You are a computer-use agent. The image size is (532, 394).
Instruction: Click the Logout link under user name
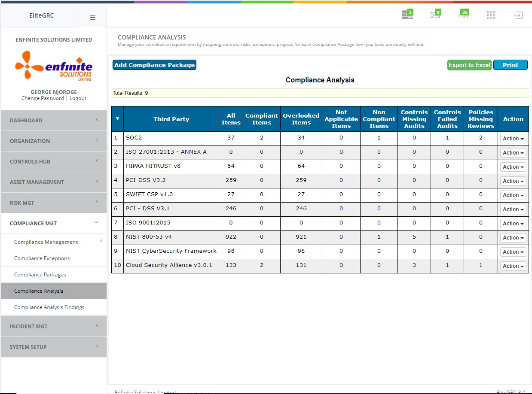point(78,98)
